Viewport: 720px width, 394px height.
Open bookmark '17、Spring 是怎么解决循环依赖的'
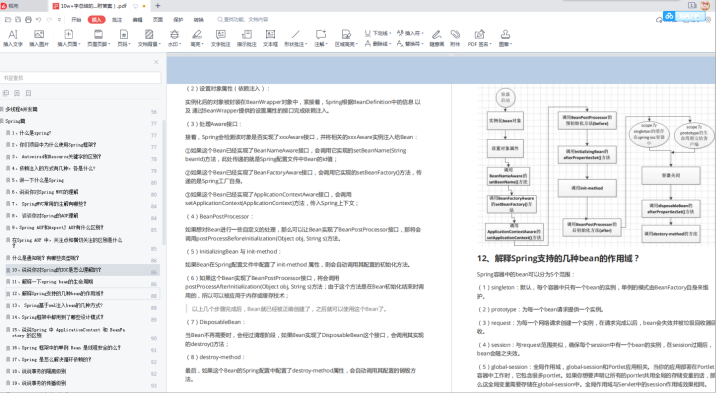(51, 360)
